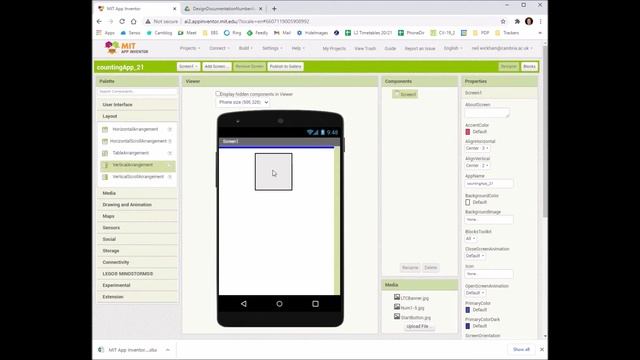Go back in browser history
The height and width of the screenshot is (360, 640).
coord(99,21)
